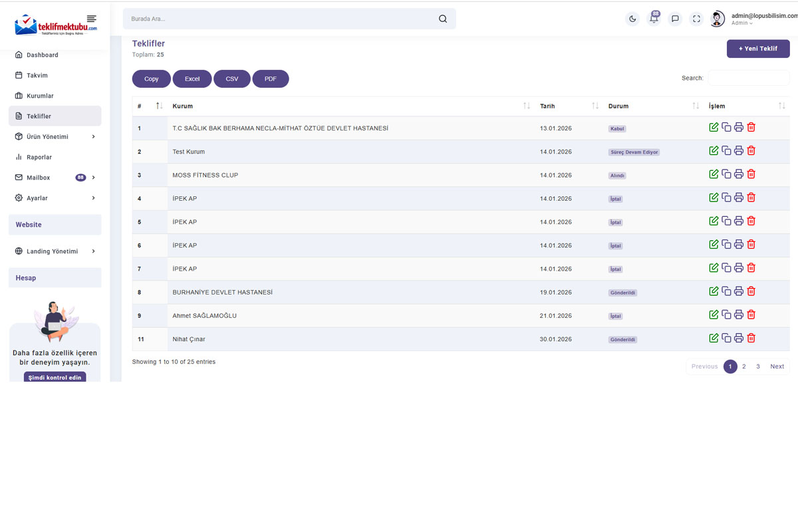This screenshot has height=532, width=798.
Task: Open the Admin user dropdown
Action: (742, 23)
